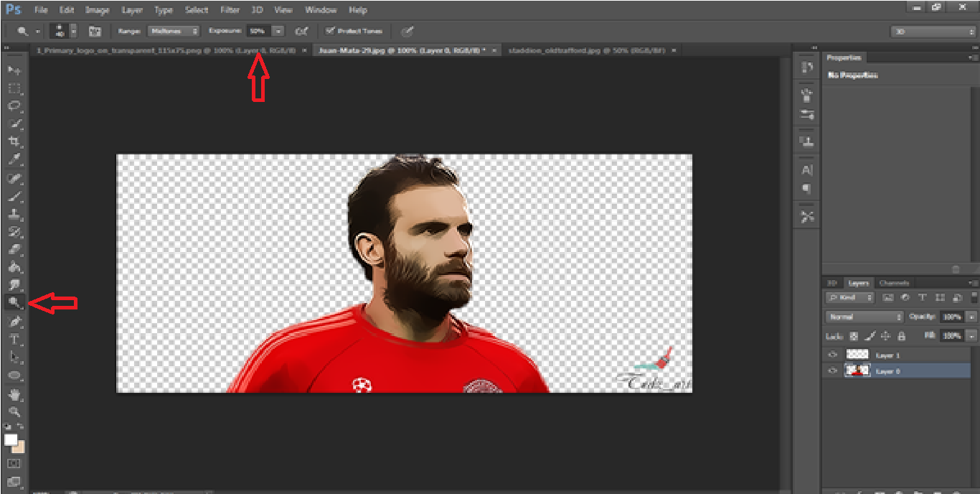This screenshot has width=980, height=494.
Task: Toggle lock image pixels
Action: click(x=870, y=335)
